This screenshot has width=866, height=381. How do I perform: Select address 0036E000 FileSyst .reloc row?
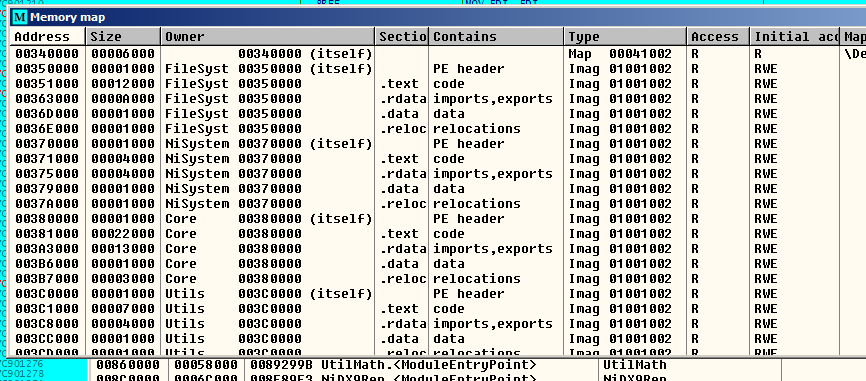(x=438, y=129)
